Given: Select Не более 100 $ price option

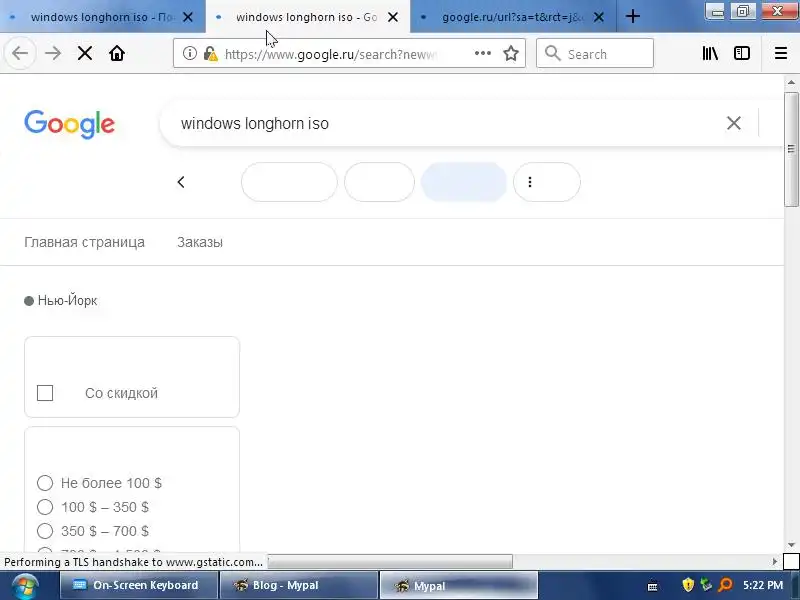Looking at the screenshot, I should click(x=45, y=483).
